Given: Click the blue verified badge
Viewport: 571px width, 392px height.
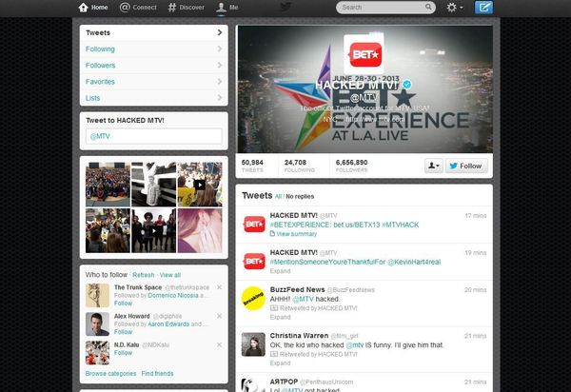Looking at the screenshot, I should (407, 85).
